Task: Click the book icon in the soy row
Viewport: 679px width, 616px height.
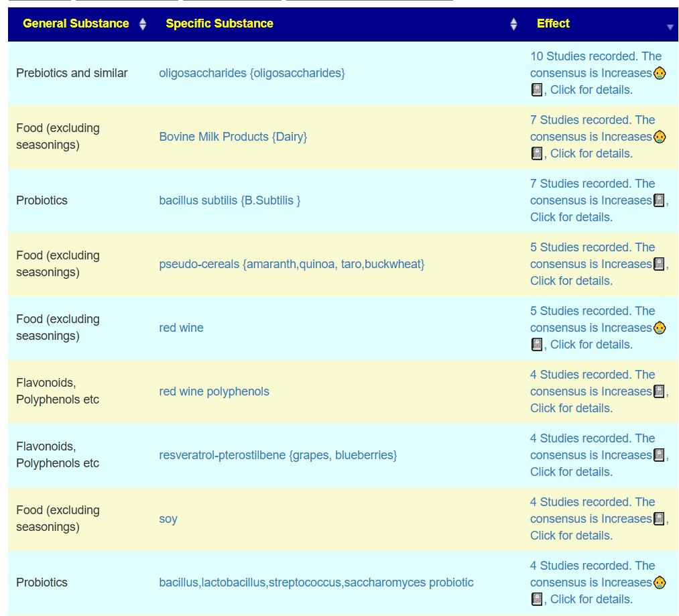Action: (660, 519)
